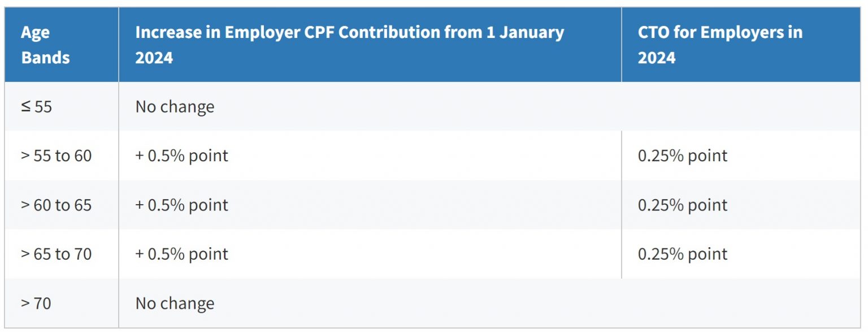Click 0.25% point for > 60 to 65
The image size is (868, 332).
tap(683, 205)
